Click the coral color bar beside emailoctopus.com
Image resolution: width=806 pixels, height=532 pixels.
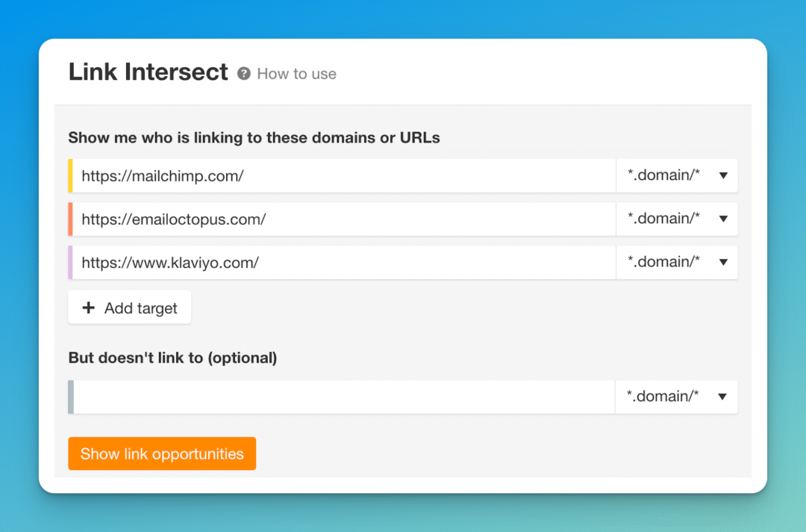tap(70, 219)
